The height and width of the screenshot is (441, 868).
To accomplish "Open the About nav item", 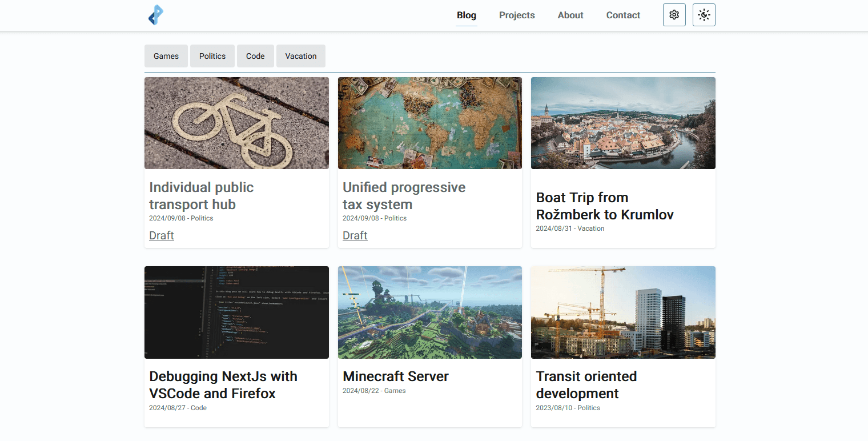I will pyautogui.click(x=570, y=15).
